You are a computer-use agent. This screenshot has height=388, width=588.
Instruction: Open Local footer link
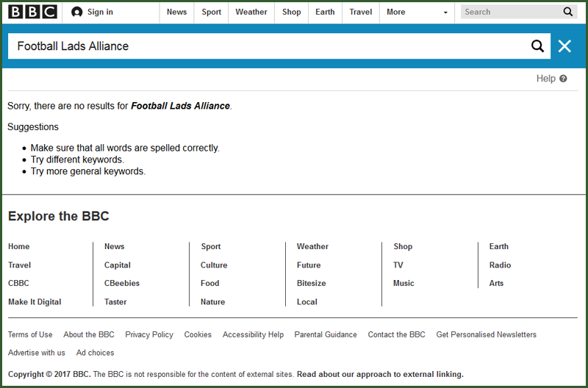click(307, 302)
